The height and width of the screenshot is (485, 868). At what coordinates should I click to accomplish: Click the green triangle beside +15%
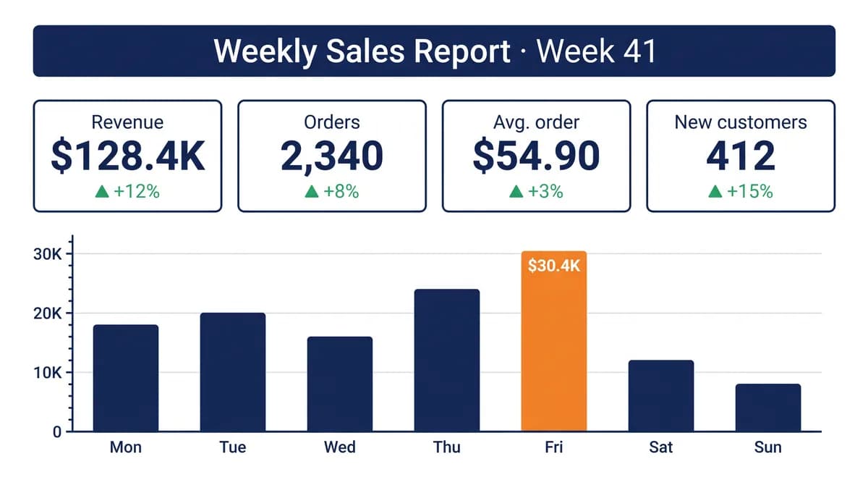click(x=715, y=192)
